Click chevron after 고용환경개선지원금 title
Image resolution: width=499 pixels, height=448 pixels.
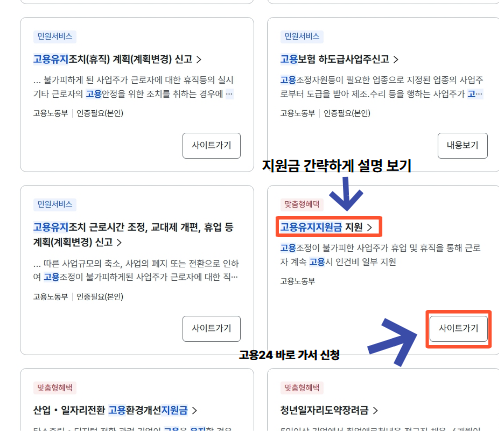(x=194, y=410)
